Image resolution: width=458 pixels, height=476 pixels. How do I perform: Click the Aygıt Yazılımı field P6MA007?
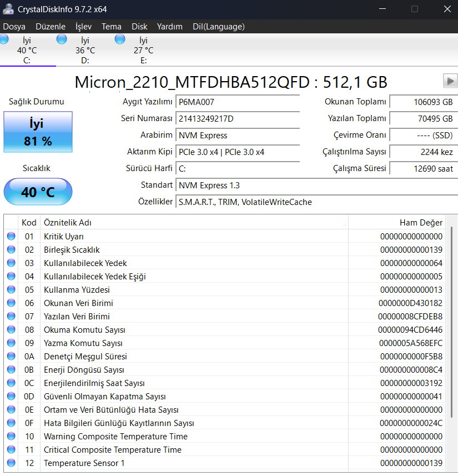coord(238,102)
